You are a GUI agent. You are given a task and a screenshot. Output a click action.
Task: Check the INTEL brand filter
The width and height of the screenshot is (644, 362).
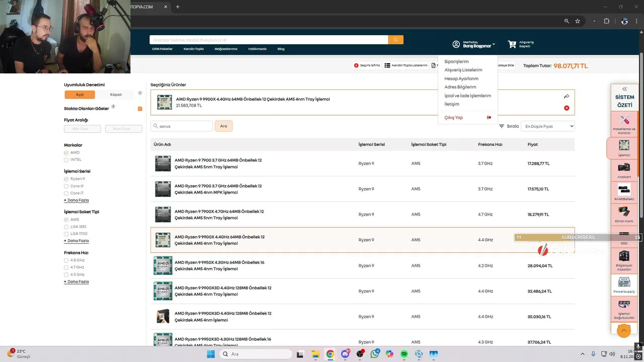(x=66, y=160)
